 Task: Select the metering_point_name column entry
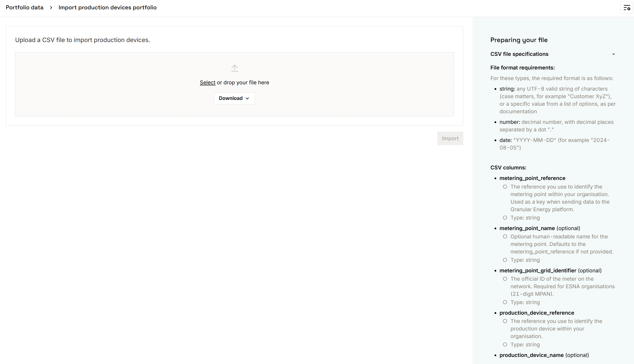coord(527,228)
